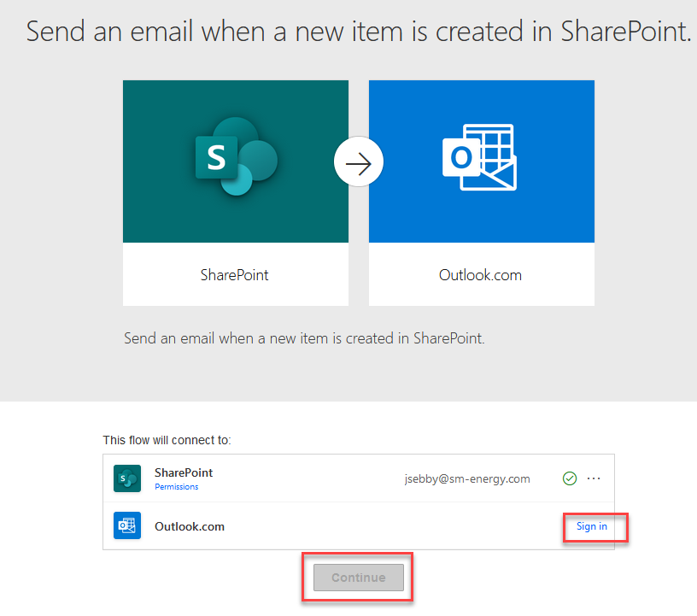Sign in to Outlook.com
The height and width of the screenshot is (616, 697).
coord(592,526)
